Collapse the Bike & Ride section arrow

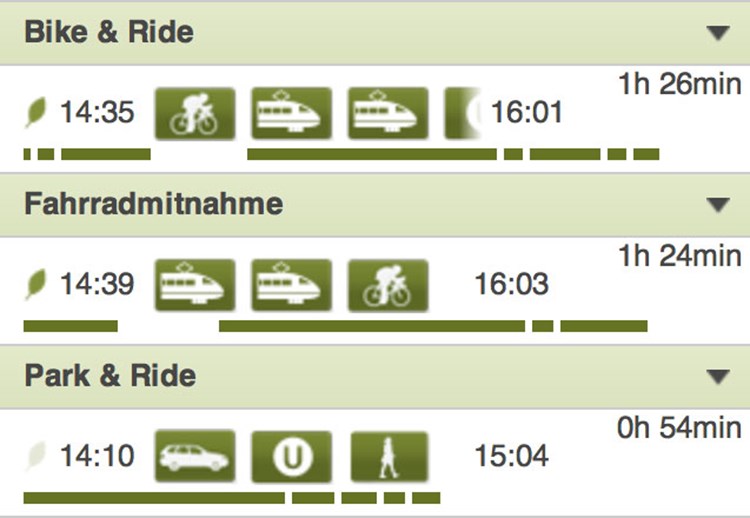(718, 33)
